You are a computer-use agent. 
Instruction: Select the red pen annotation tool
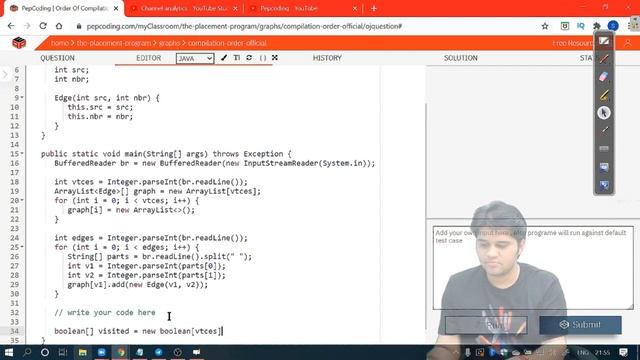(604, 59)
